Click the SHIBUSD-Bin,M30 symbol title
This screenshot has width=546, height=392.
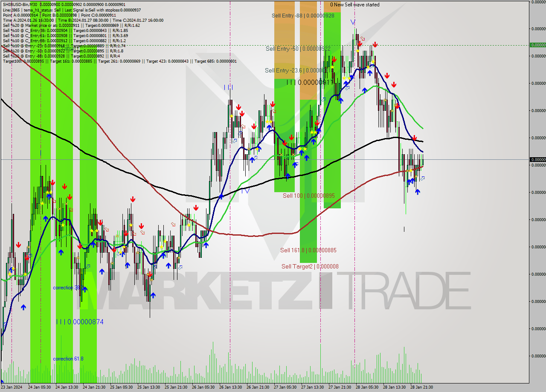click(20, 5)
